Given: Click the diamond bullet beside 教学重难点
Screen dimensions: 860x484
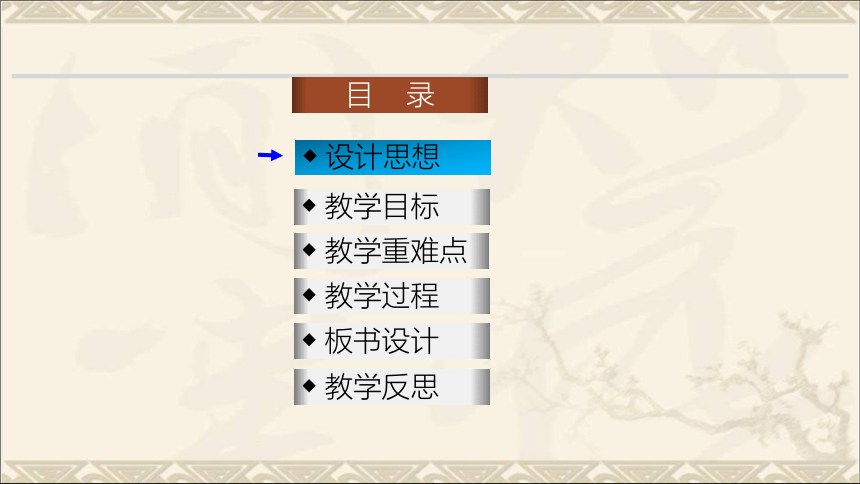Looking at the screenshot, I should coord(309,250).
